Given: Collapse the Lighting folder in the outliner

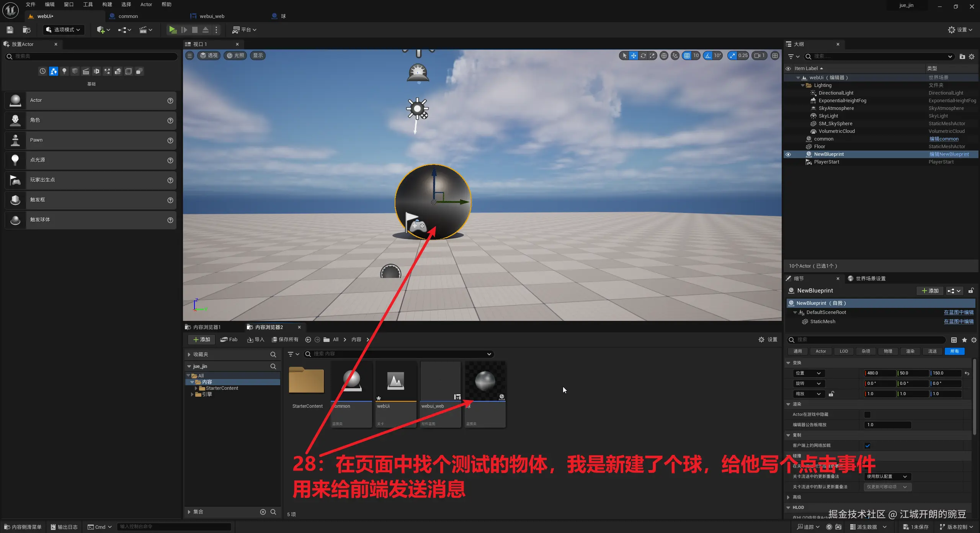Looking at the screenshot, I should [803, 85].
